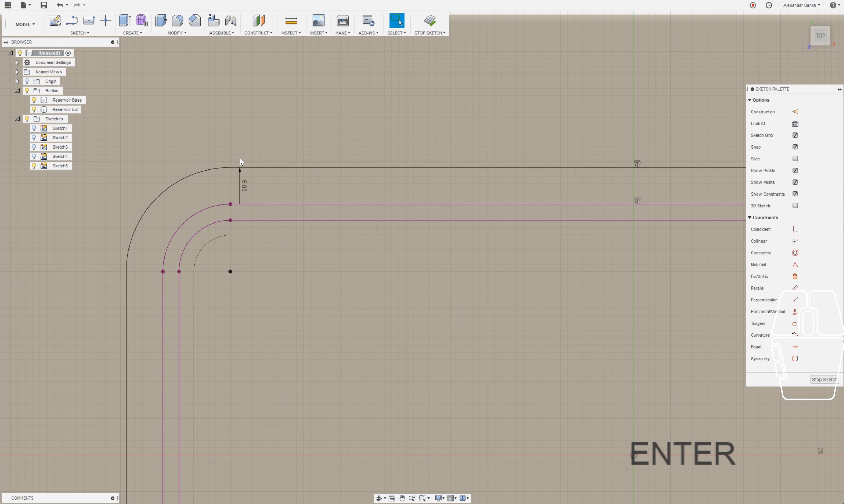This screenshot has height=504, width=844.
Task: Turn on the 3D Sketch checkbox
Action: (x=795, y=206)
